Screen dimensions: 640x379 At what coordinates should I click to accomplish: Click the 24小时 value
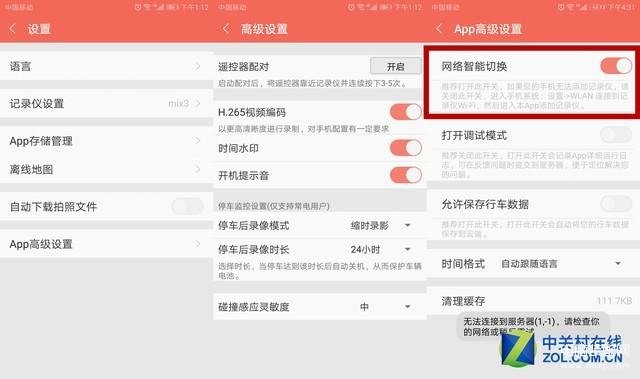(x=365, y=249)
